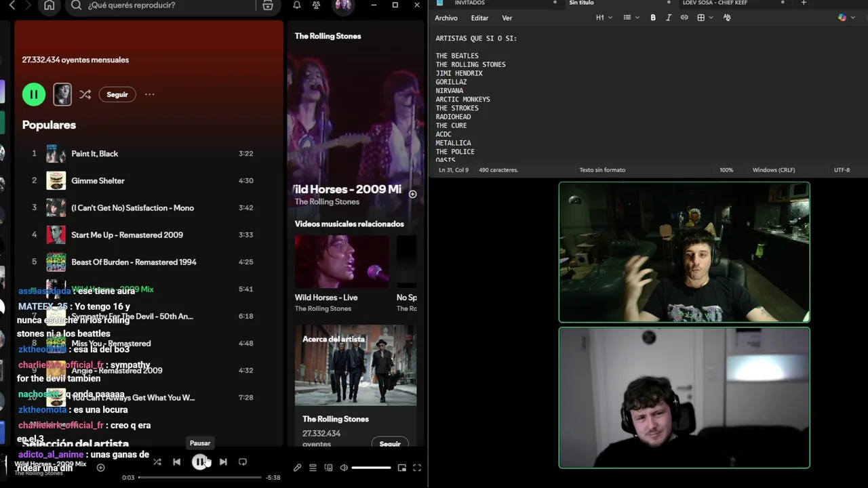Open mini player icon
Screen dimensions: 868x488
click(x=401, y=468)
